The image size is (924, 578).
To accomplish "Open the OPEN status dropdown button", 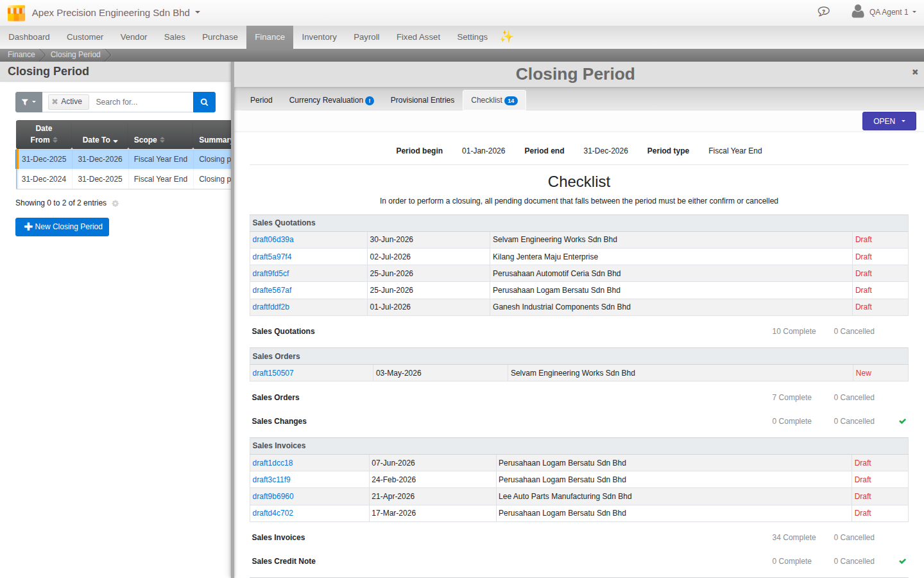I will (889, 121).
